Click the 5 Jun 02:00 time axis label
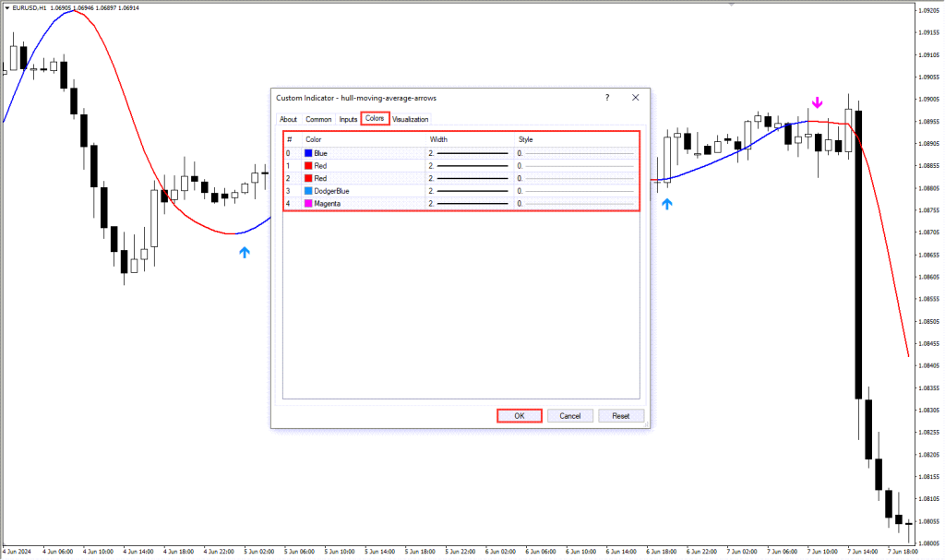 259,552
